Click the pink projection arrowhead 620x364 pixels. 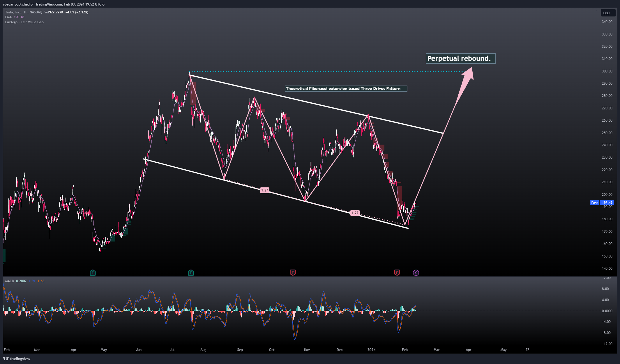coord(468,74)
